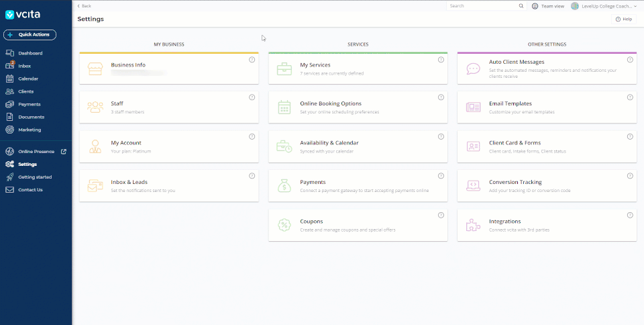Click the Coupons percent badge icon
The width and height of the screenshot is (644, 325).
[x=284, y=225]
